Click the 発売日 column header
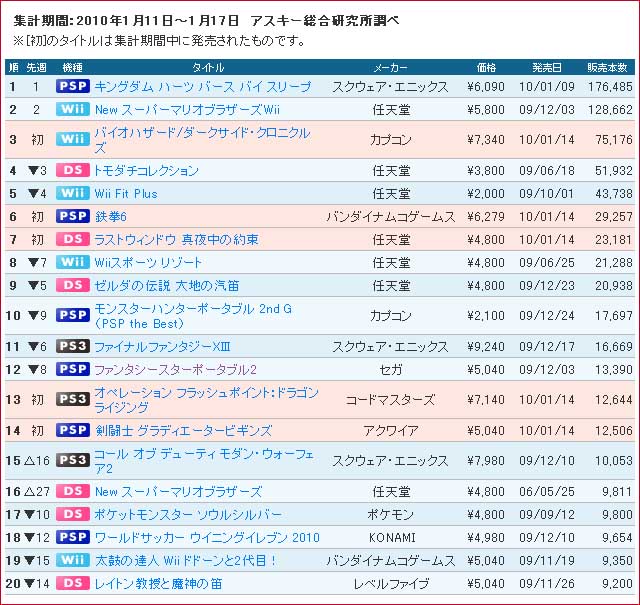The width and height of the screenshot is (640, 605). 547,67
